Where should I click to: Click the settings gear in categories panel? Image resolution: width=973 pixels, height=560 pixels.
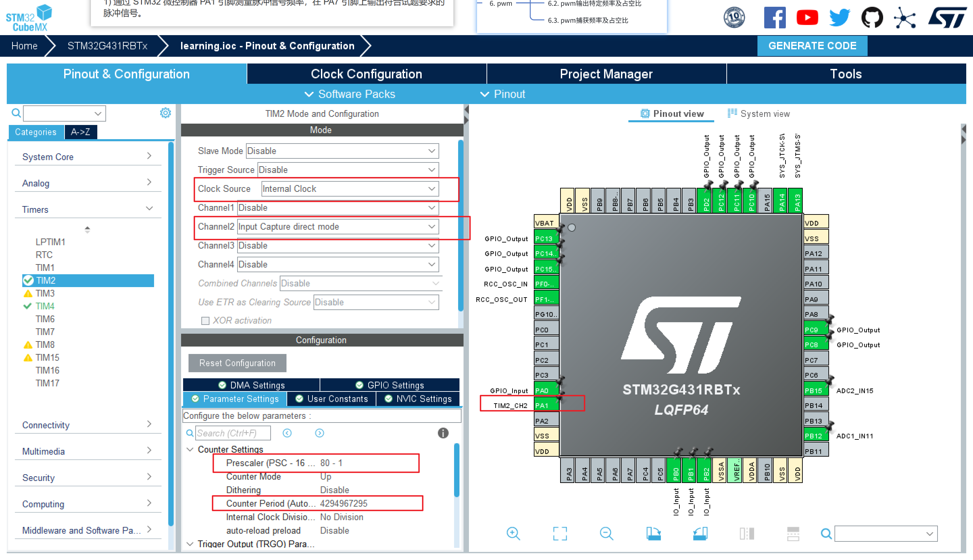coord(166,113)
